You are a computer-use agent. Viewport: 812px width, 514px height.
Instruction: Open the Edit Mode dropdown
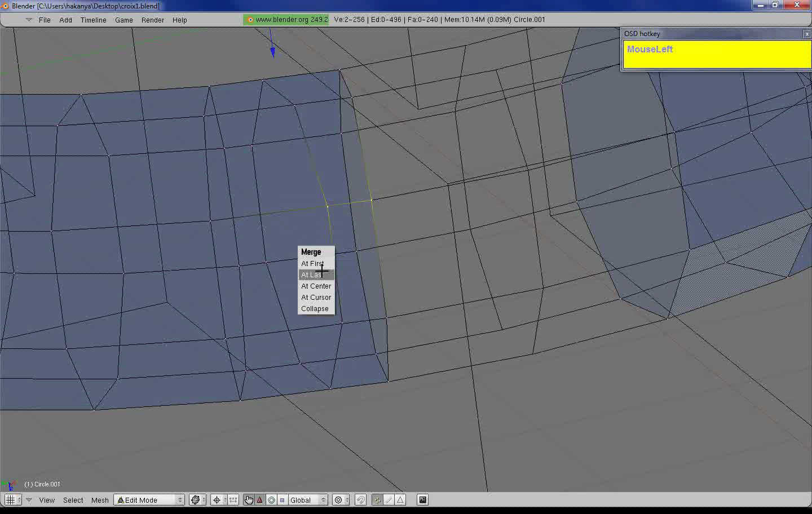(x=149, y=500)
